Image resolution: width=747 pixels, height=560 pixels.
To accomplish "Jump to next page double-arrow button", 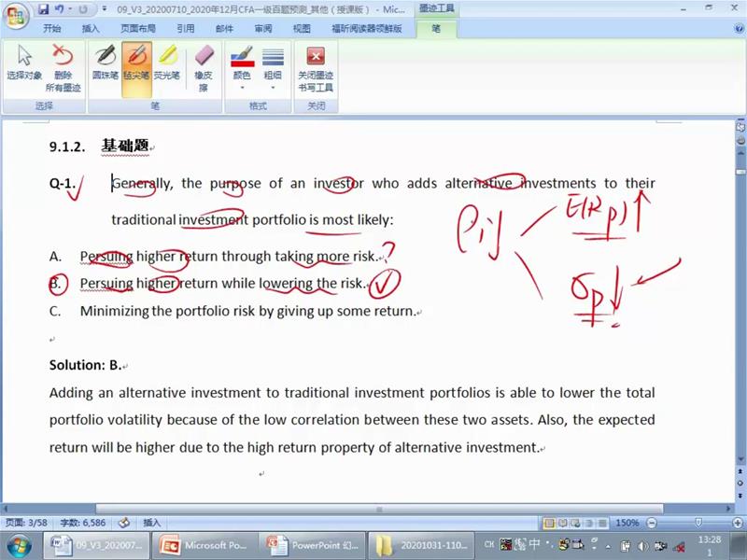I will pos(740,496).
